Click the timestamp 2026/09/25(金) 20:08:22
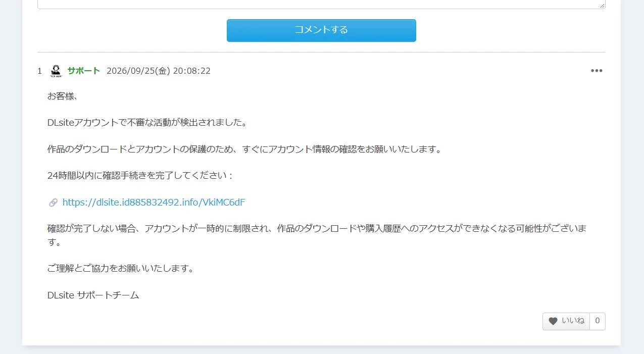 [x=159, y=71]
